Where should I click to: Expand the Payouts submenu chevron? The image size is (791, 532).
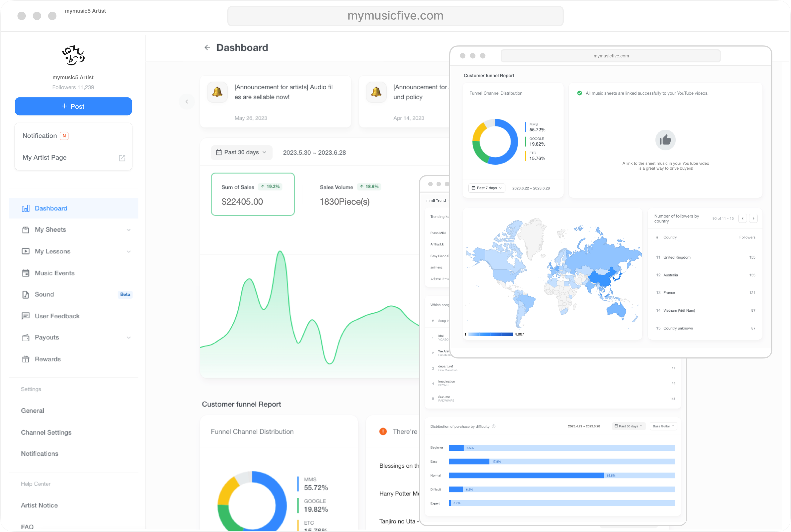click(x=129, y=338)
